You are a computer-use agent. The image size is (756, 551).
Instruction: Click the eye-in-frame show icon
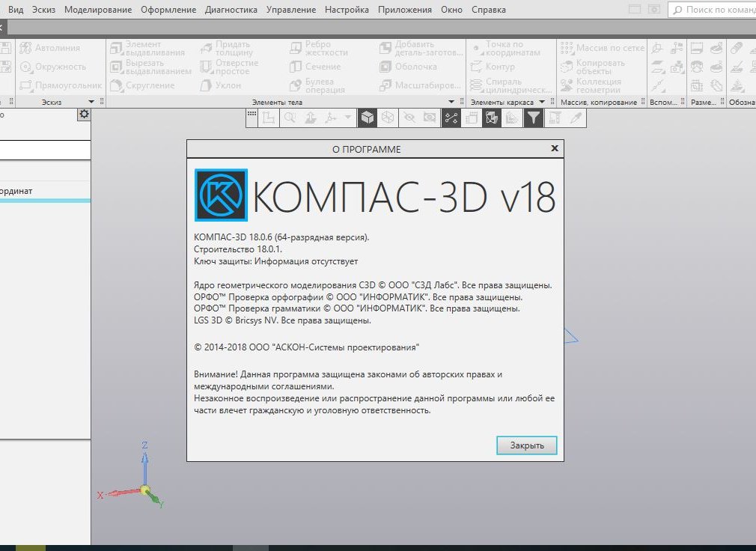430,118
